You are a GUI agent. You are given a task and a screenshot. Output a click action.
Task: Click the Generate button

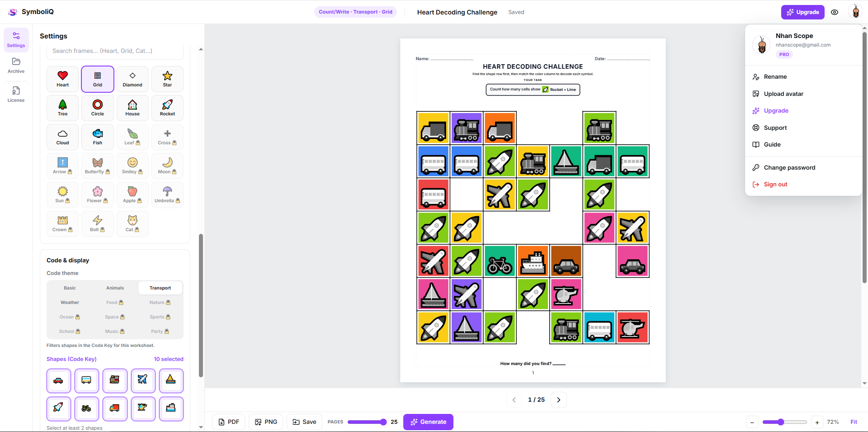[x=428, y=422]
